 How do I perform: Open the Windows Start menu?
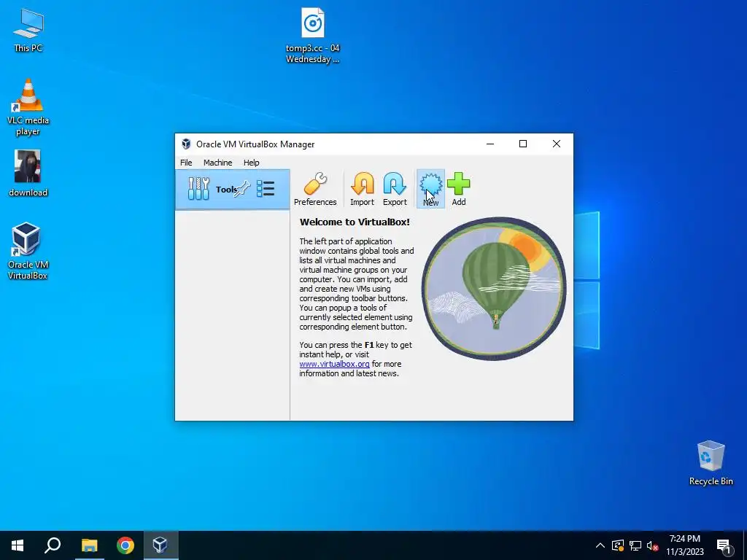18,545
